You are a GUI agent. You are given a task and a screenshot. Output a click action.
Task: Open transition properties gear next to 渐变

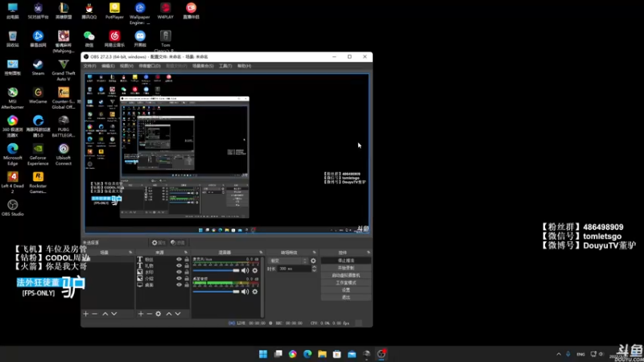click(x=313, y=261)
